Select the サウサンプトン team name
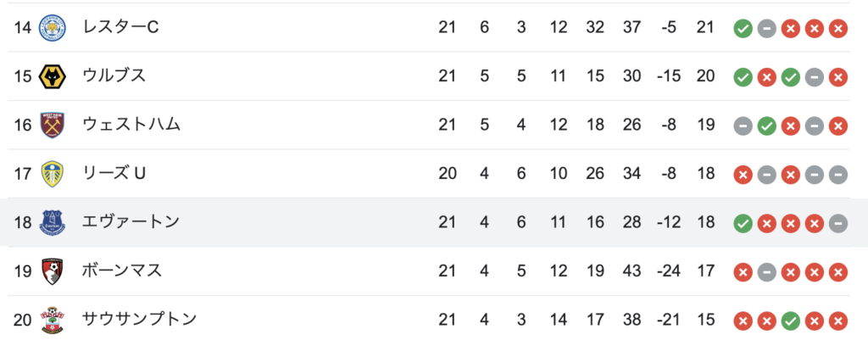Viewport: 868px width, 346px height. click(140, 320)
